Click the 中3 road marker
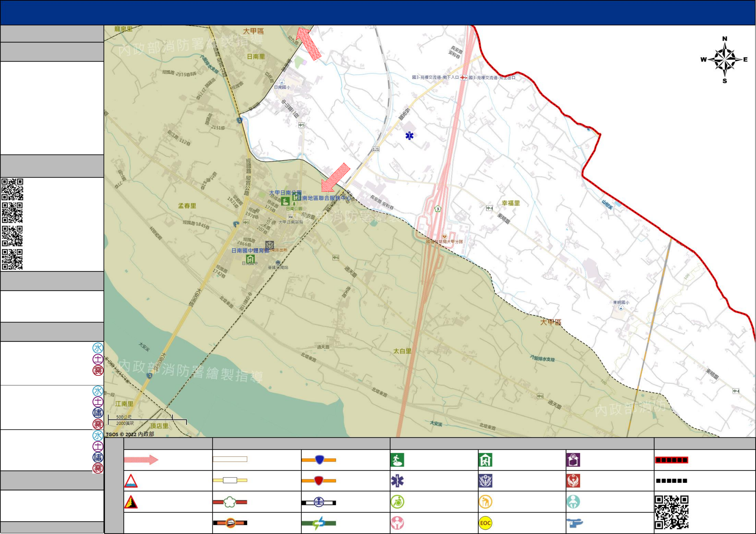756x534 pixels. click(x=246, y=223)
